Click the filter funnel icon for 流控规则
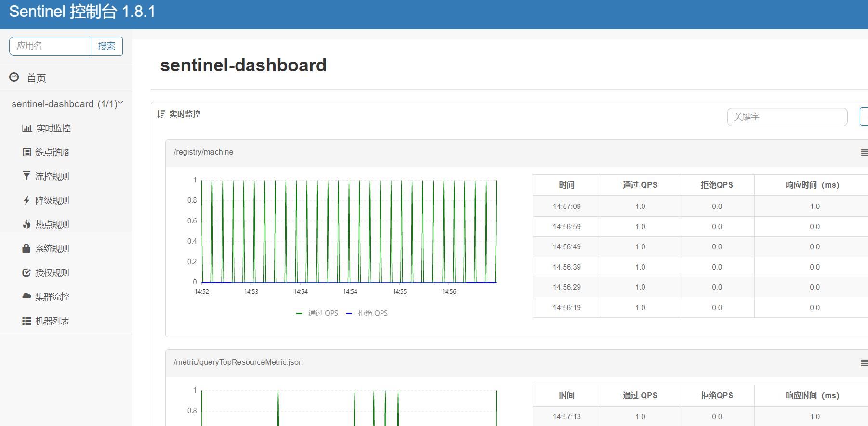Screen dimensions: 868x426 [26, 176]
